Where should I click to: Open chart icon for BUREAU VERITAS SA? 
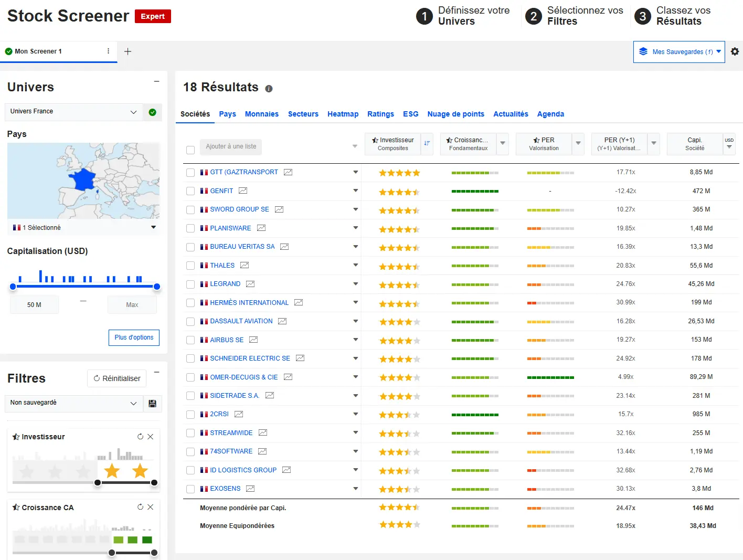pos(284,247)
